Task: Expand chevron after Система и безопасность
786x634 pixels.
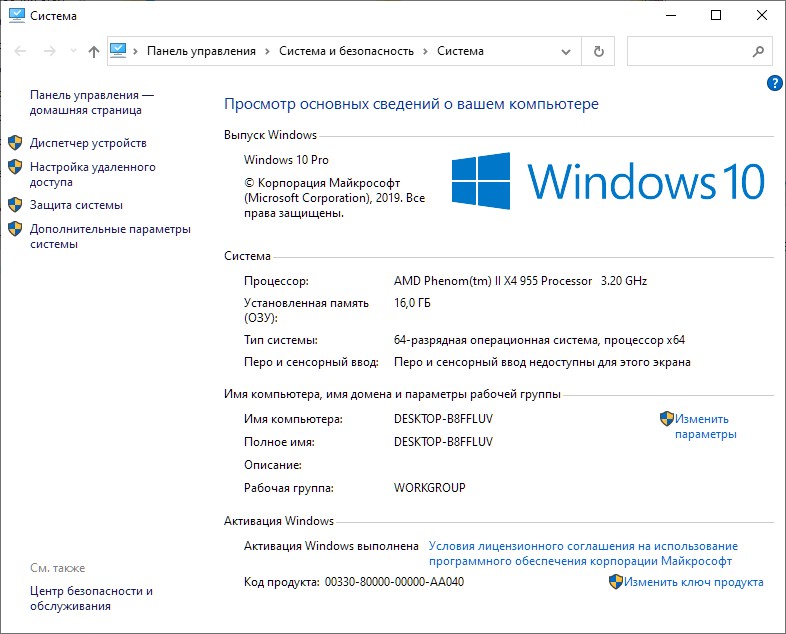Action: point(425,51)
